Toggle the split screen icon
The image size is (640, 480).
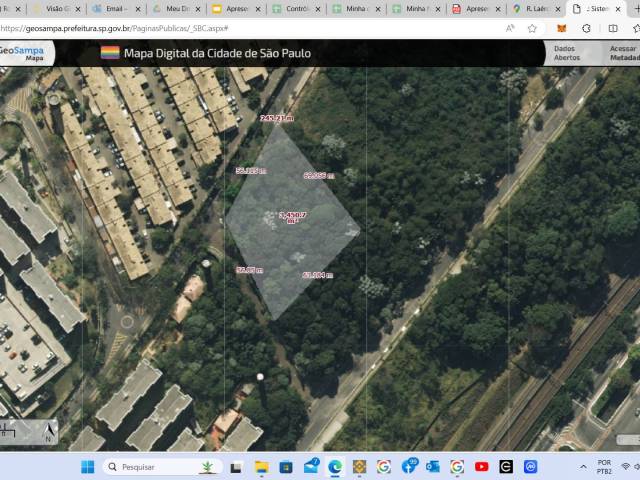[x=613, y=28]
